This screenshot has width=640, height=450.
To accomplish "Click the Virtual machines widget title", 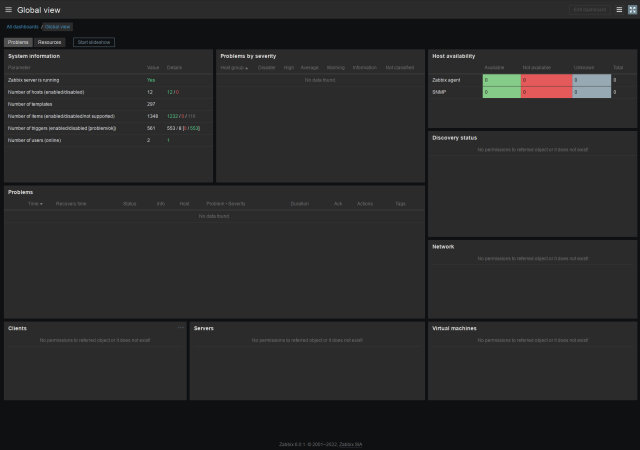I will point(454,328).
